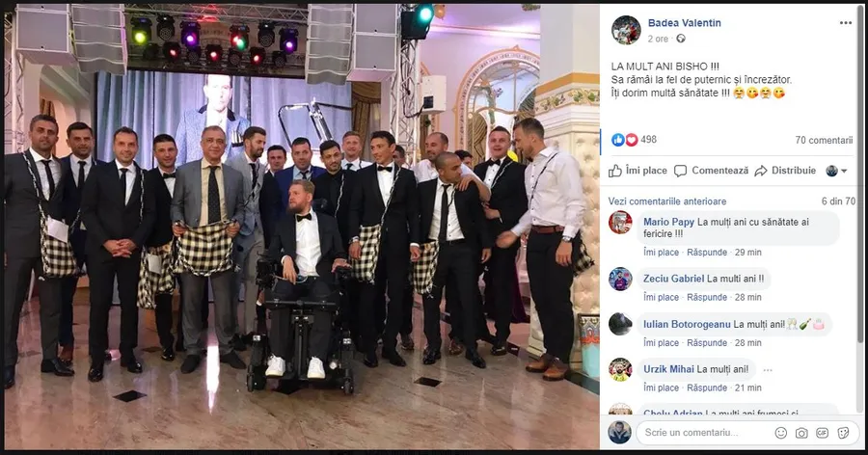Image resolution: width=868 pixels, height=455 pixels.
Task: Open the emoji picker in comment box
Action: (x=780, y=432)
